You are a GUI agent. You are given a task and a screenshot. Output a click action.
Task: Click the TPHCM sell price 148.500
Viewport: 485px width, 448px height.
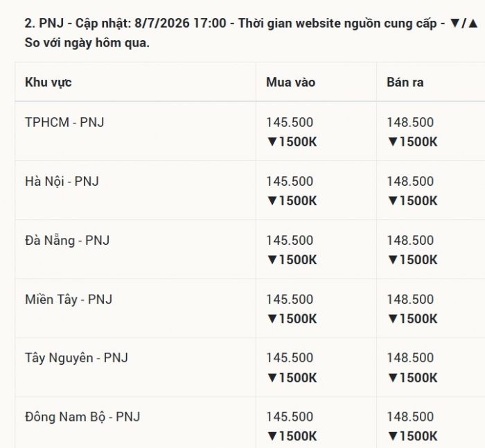410,122
